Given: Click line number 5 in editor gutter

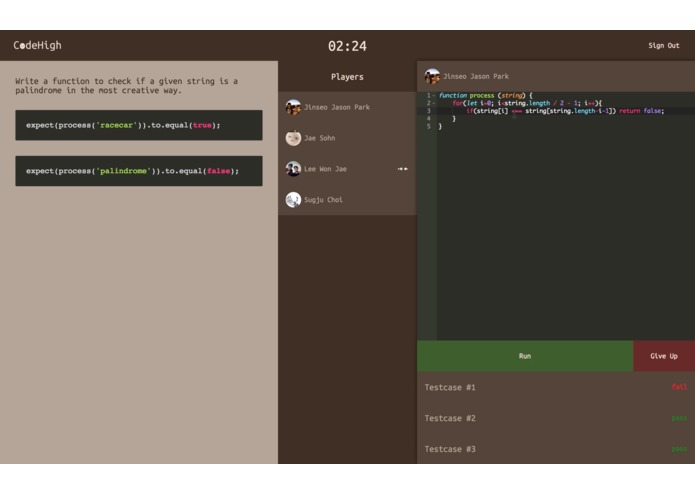Looking at the screenshot, I should 428,126.
